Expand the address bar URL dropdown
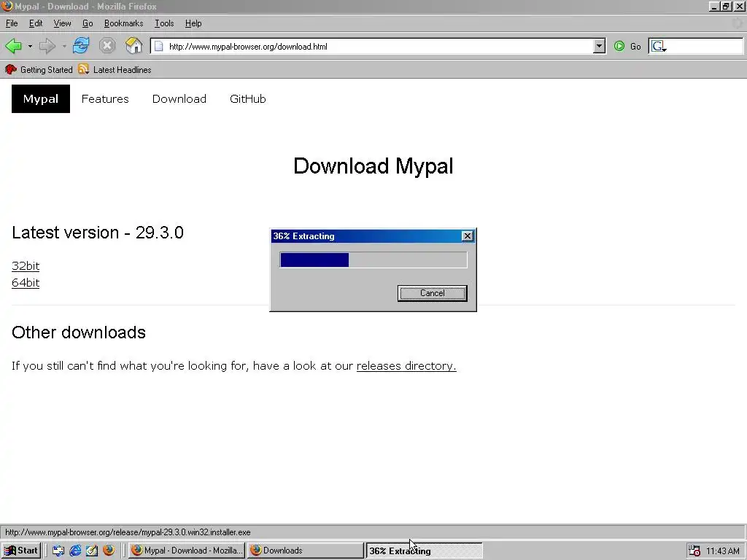This screenshot has height=560, width=747. click(x=600, y=46)
